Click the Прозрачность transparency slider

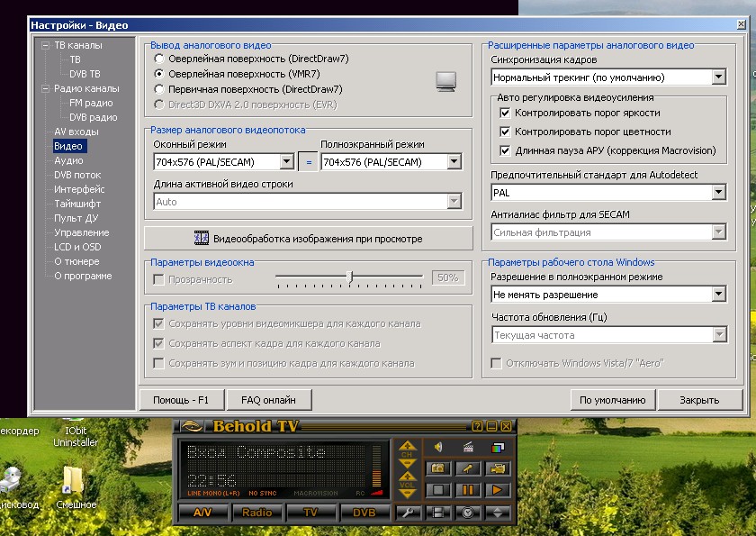point(350,277)
